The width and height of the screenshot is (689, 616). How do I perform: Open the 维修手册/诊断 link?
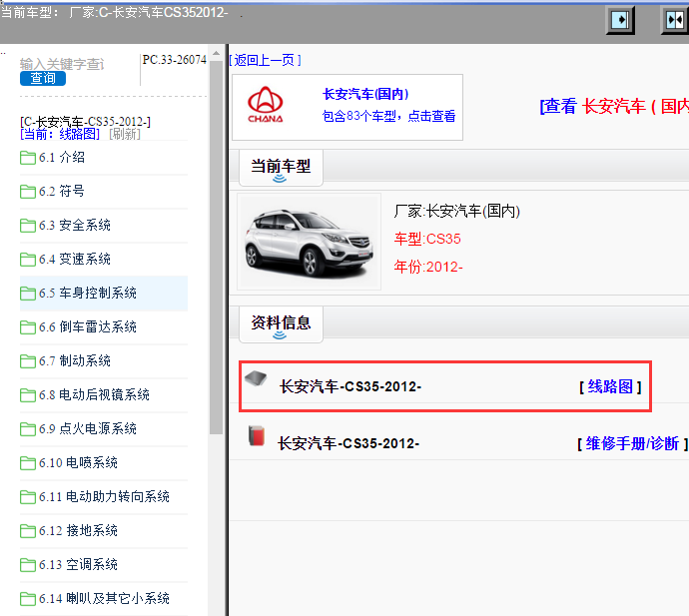(x=633, y=443)
